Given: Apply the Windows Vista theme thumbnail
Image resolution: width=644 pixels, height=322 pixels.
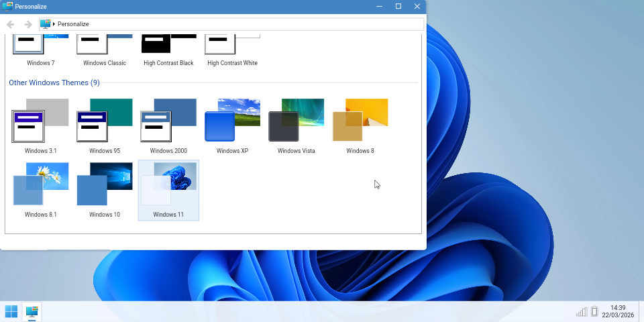Looking at the screenshot, I should point(296,121).
